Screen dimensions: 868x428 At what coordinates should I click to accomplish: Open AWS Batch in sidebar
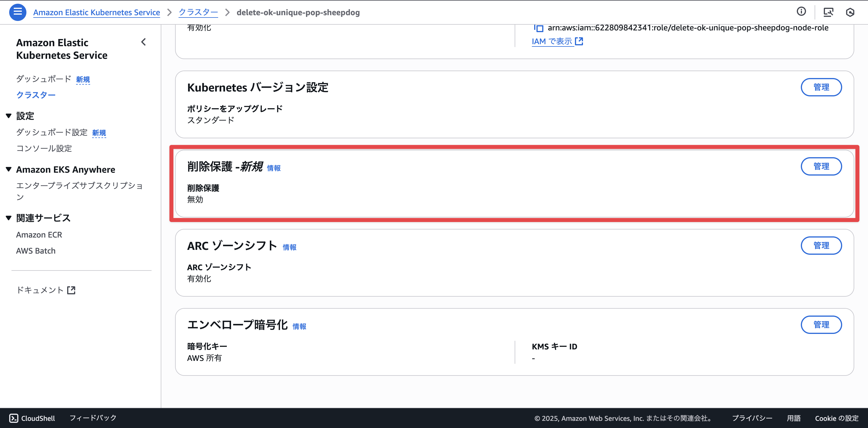(36, 251)
